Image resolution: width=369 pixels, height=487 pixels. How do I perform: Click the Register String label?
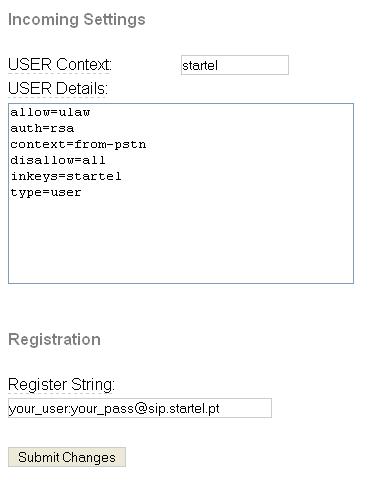point(61,384)
